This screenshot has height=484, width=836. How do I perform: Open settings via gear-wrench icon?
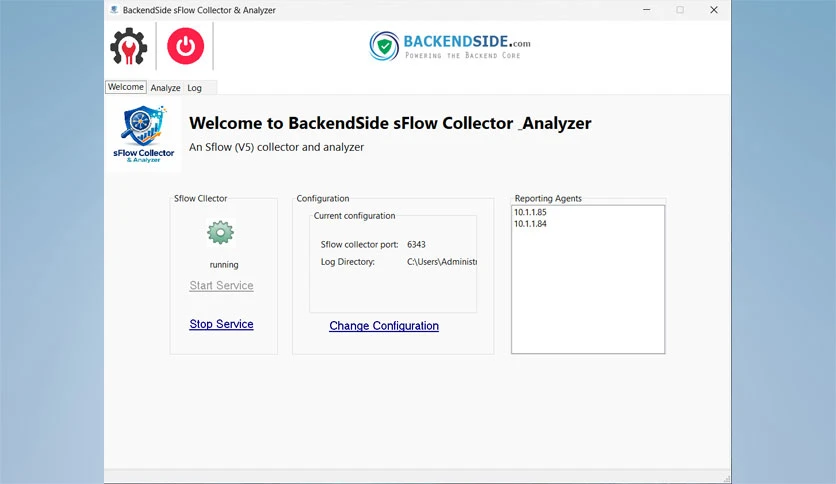coord(128,47)
